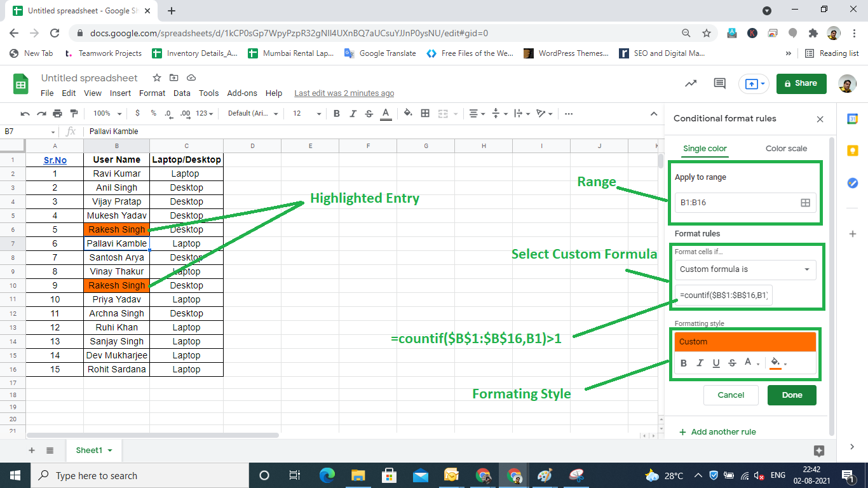Open the Insert menu
This screenshot has width=868, height=488.
(120, 93)
